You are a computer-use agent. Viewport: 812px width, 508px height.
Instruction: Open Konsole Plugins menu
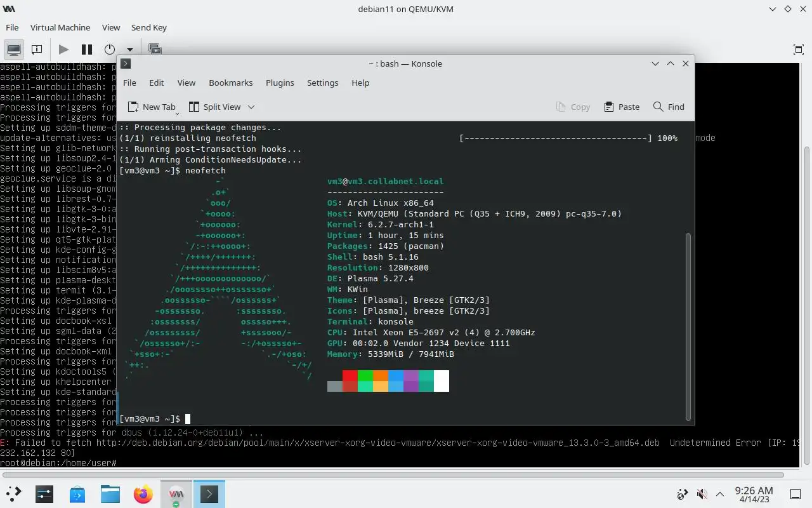pos(280,83)
